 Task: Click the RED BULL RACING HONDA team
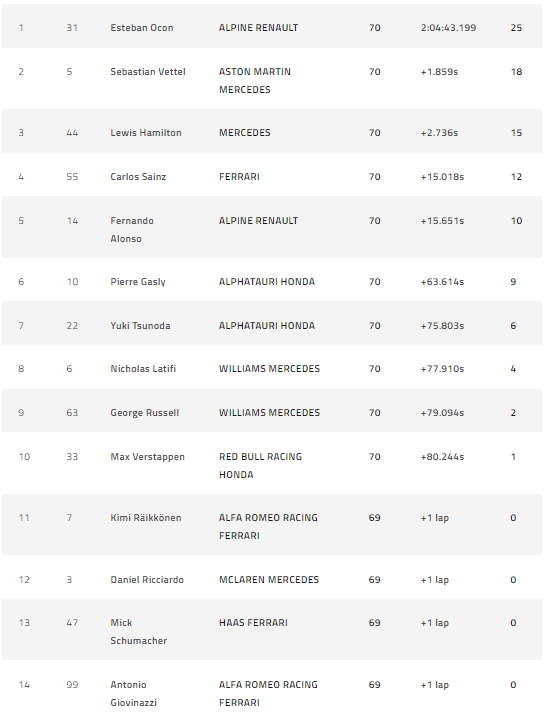point(260,465)
